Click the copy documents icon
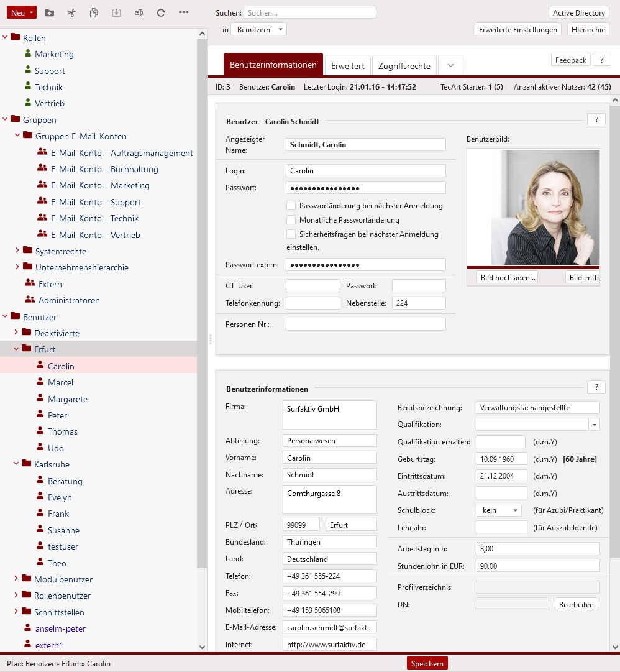Image resolution: width=620 pixels, height=672 pixels. (x=94, y=12)
